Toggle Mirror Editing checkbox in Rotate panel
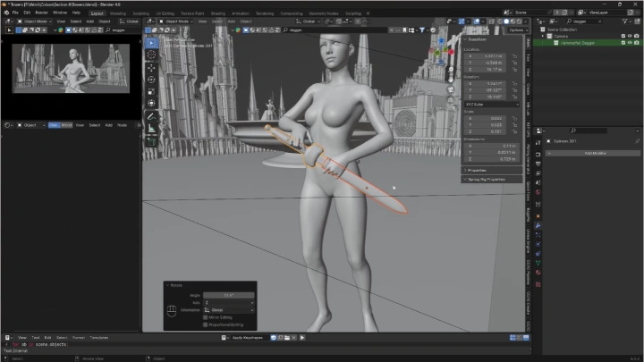Image resolution: width=644 pixels, height=362 pixels. (206, 317)
